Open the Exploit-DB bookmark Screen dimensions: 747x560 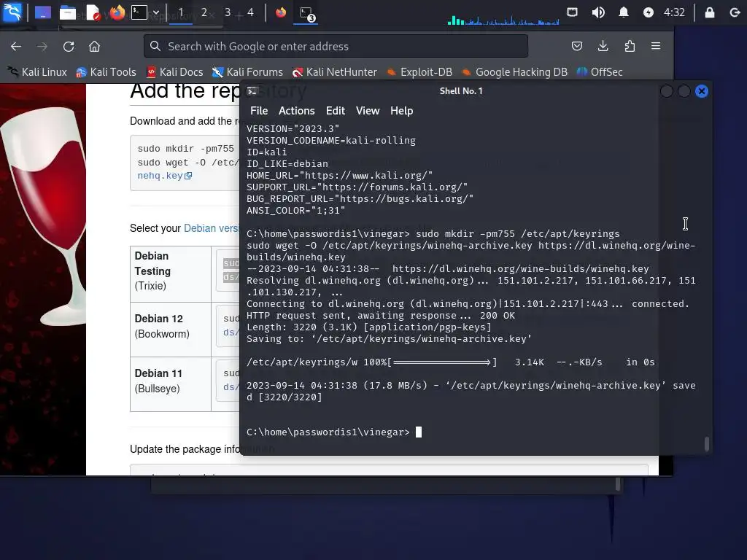419,72
